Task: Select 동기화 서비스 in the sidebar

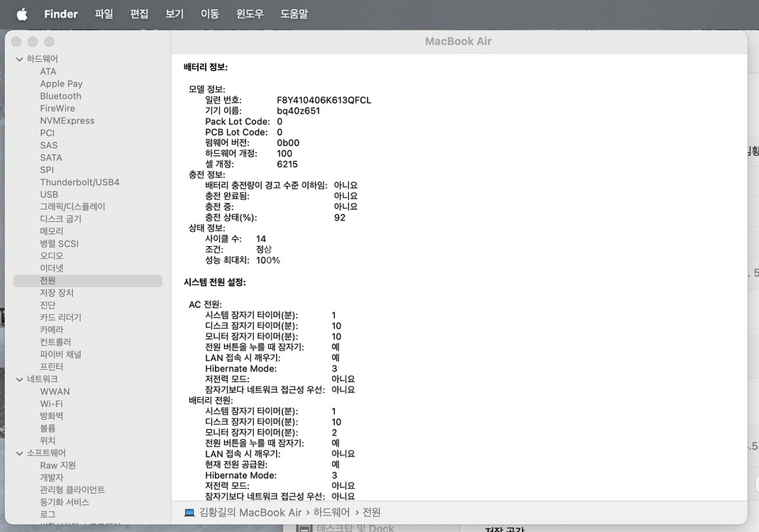Action: (x=65, y=502)
